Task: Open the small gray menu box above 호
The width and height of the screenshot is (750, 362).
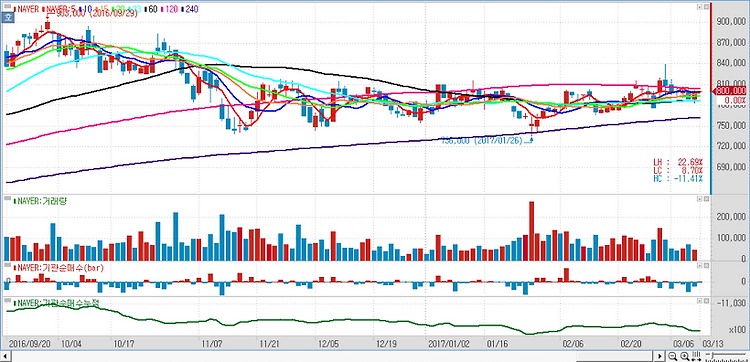Action: (x=8, y=6)
